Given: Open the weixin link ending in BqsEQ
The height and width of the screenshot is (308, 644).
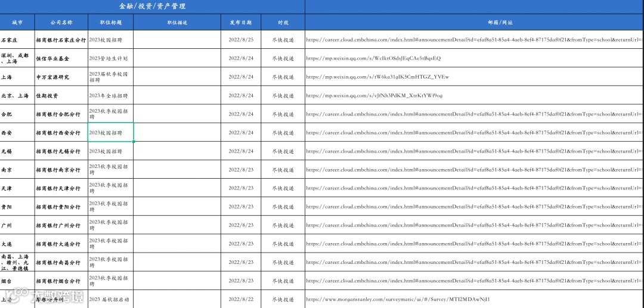Looking at the screenshot, I should [x=373, y=58].
